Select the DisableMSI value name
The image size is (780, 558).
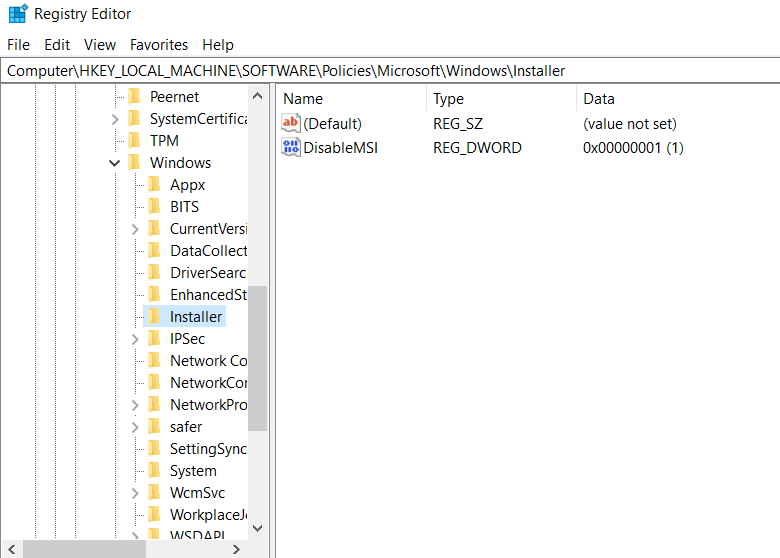coord(340,148)
